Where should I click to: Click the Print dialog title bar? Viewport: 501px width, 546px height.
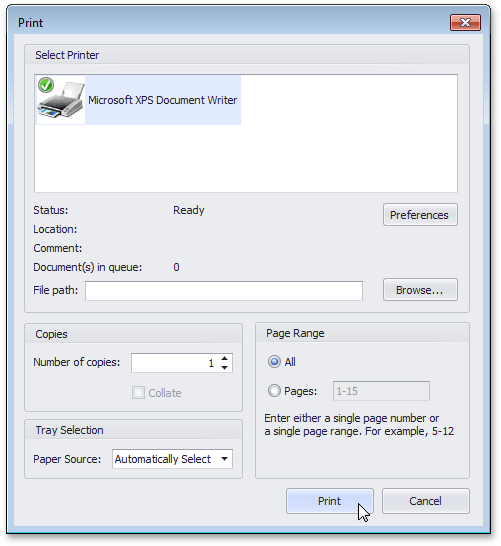(230, 23)
